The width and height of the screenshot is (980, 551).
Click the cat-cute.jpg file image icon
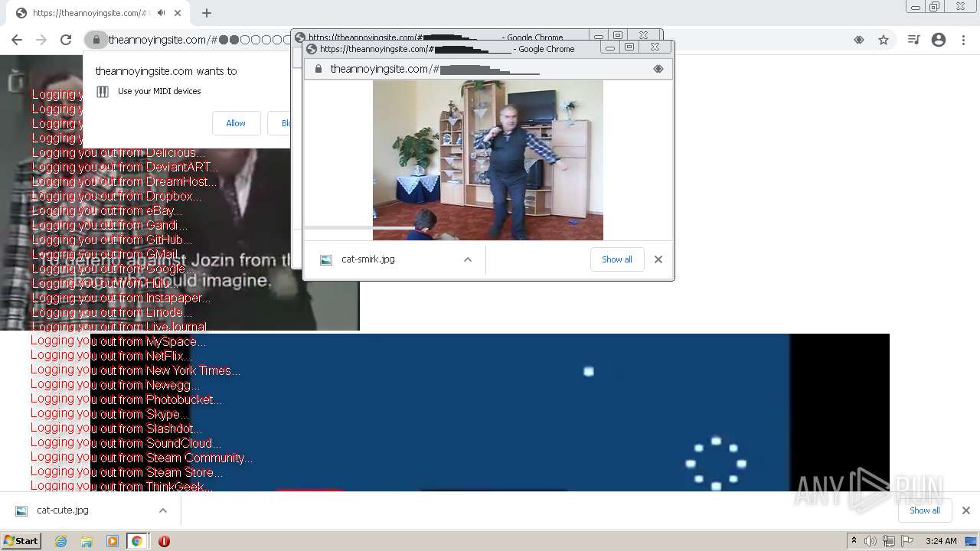pyautogui.click(x=21, y=510)
